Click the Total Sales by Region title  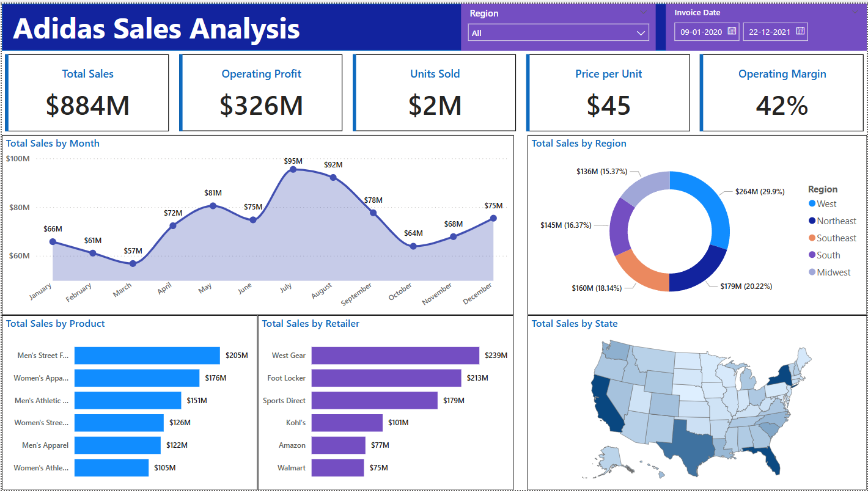tap(579, 144)
